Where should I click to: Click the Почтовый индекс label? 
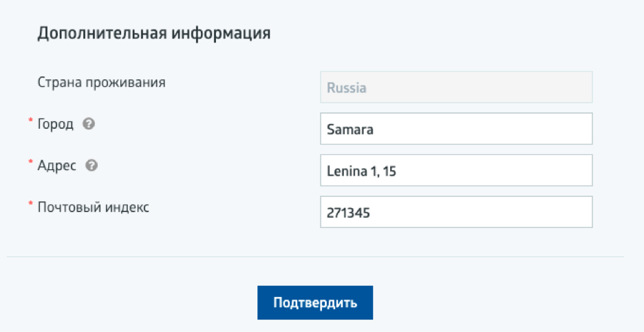[93, 208]
